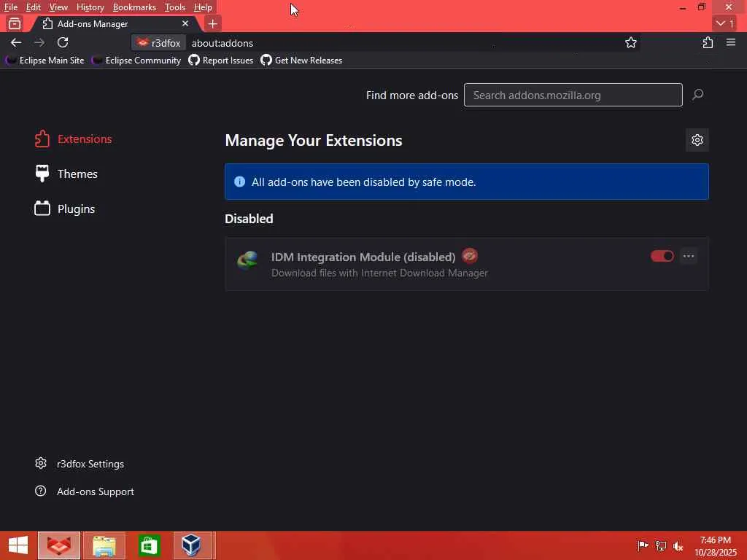Click the r3dfox taskbar icon

59,545
